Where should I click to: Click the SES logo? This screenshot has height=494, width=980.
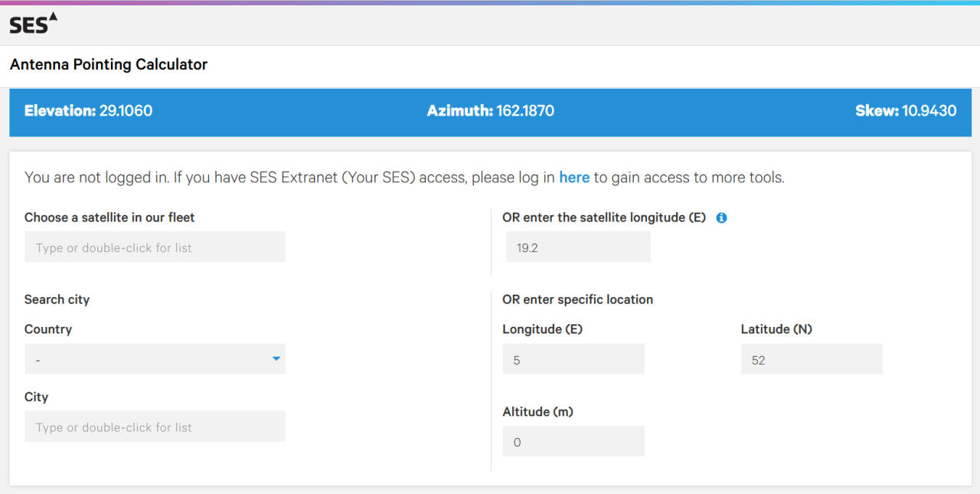click(x=33, y=24)
